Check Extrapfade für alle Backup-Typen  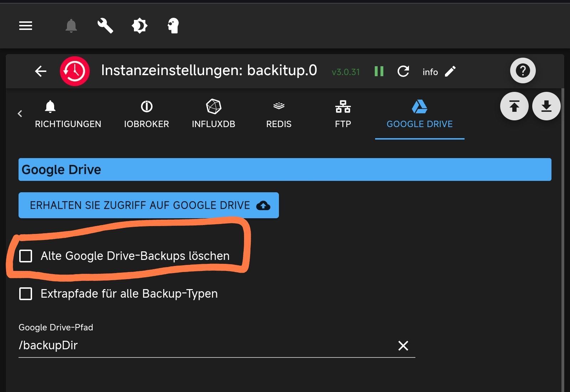pos(26,294)
